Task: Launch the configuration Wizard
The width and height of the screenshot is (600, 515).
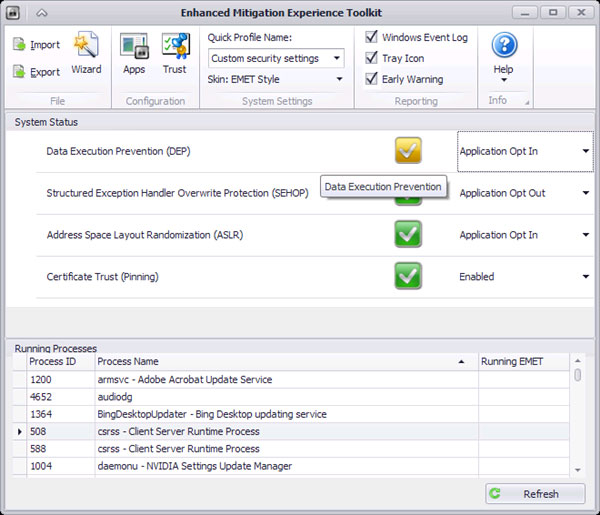Action: [86, 53]
